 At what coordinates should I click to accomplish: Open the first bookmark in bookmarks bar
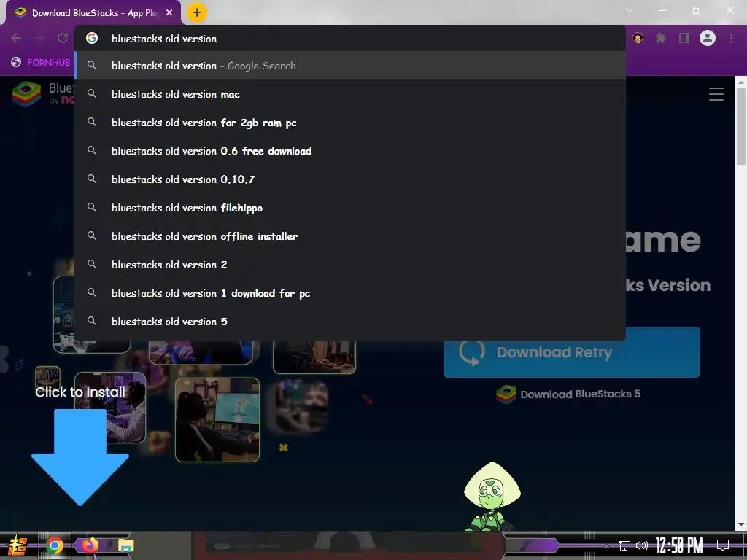pyautogui.click(x=41, y=62)
